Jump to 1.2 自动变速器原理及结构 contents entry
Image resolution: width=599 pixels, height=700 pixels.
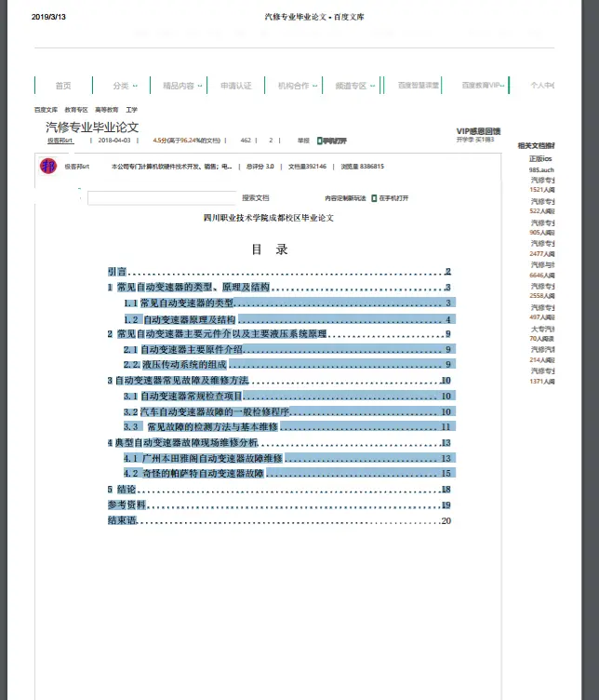[289, 319]
